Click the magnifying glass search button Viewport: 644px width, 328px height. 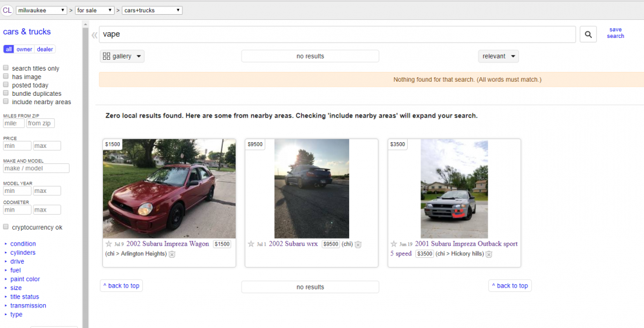(x=588, y=35)
